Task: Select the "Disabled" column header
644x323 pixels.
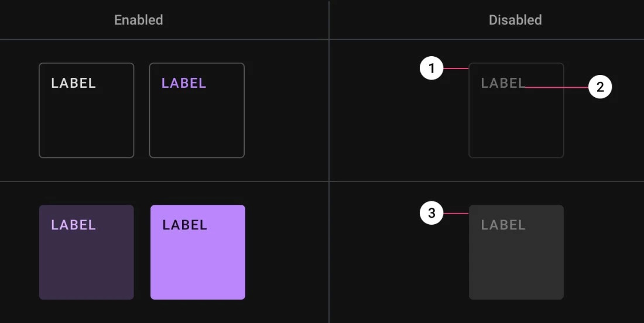Action: [x=515, y=20]
